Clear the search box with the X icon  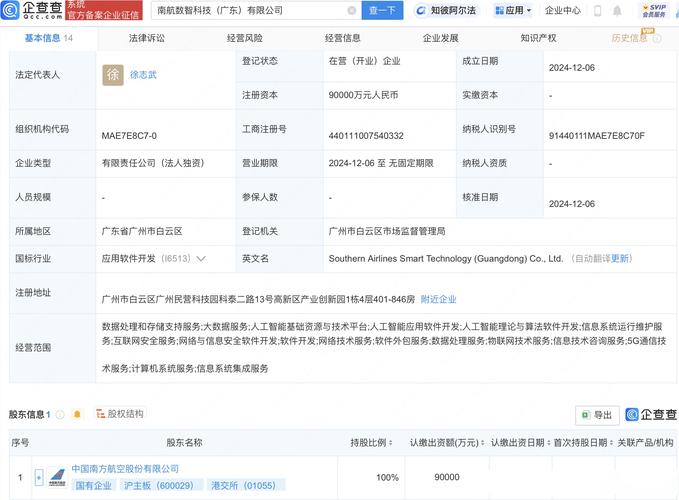(x=352, y=10)
